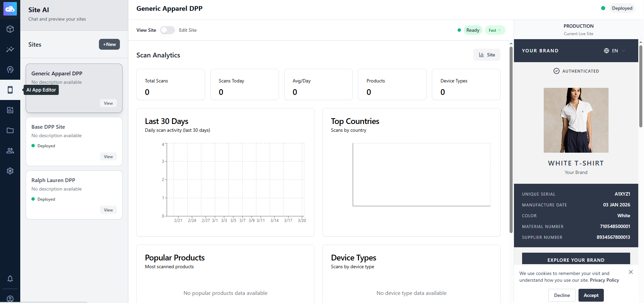Click the cloud logo icon in sidebar
Viewport: 644px width, 303px height.
click(10, 9)
